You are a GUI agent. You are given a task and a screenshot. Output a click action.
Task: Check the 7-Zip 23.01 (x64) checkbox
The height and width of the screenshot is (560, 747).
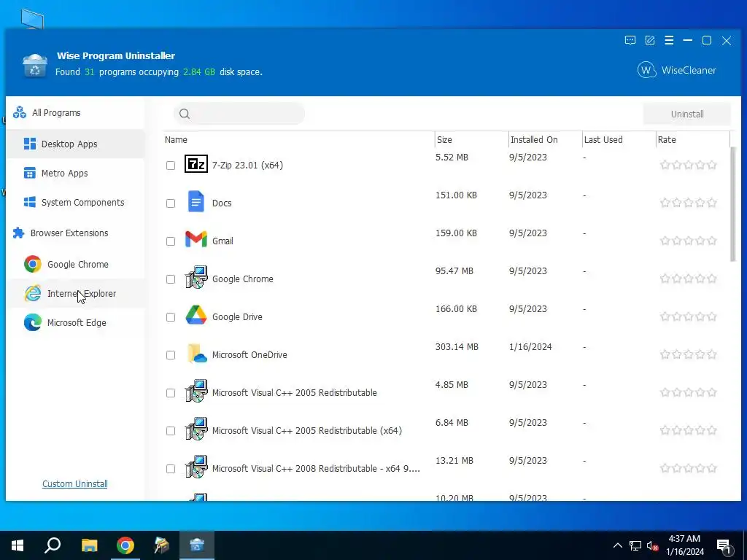click(x=171, y=166)
